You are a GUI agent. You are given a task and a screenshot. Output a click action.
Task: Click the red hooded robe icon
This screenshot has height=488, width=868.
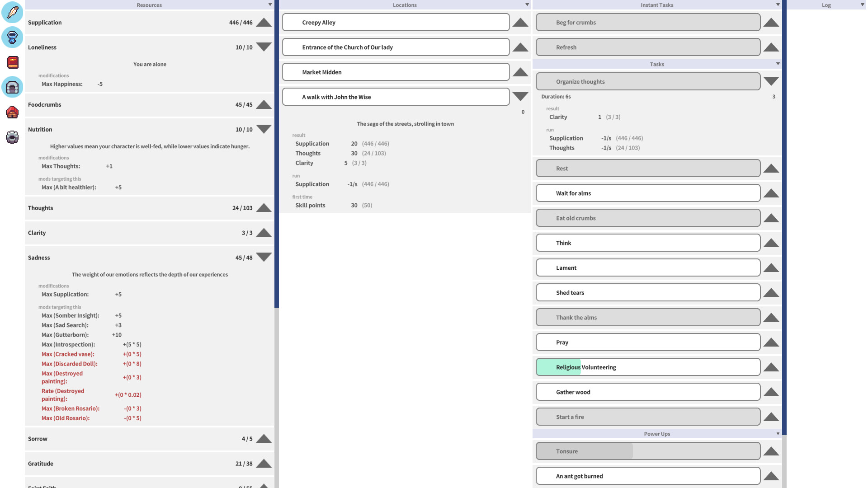12,112
